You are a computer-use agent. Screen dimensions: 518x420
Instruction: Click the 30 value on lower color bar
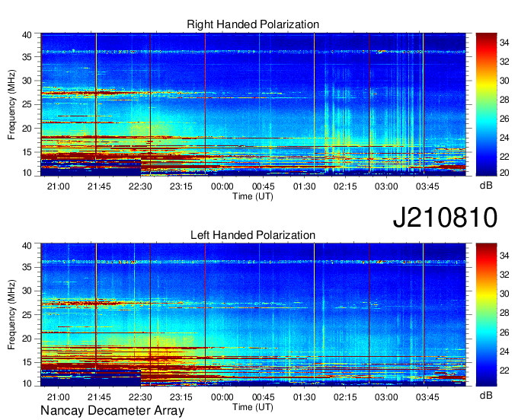click(504, 294)
